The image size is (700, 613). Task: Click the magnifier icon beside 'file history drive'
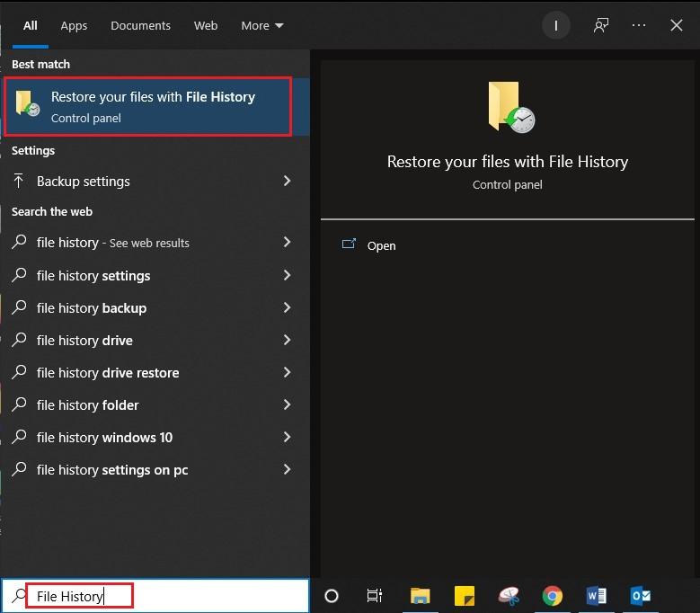(19, 340)
